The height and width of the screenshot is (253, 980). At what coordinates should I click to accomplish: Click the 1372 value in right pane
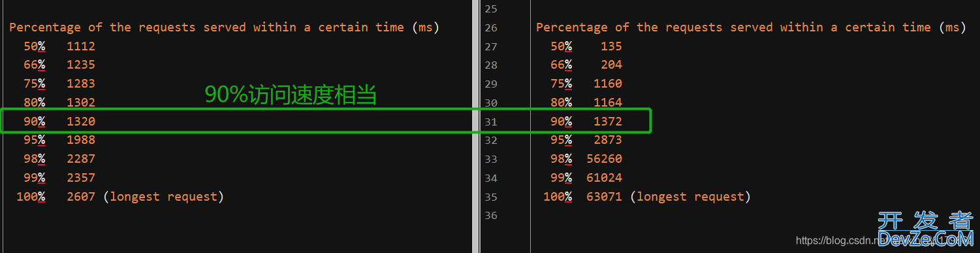608,121
